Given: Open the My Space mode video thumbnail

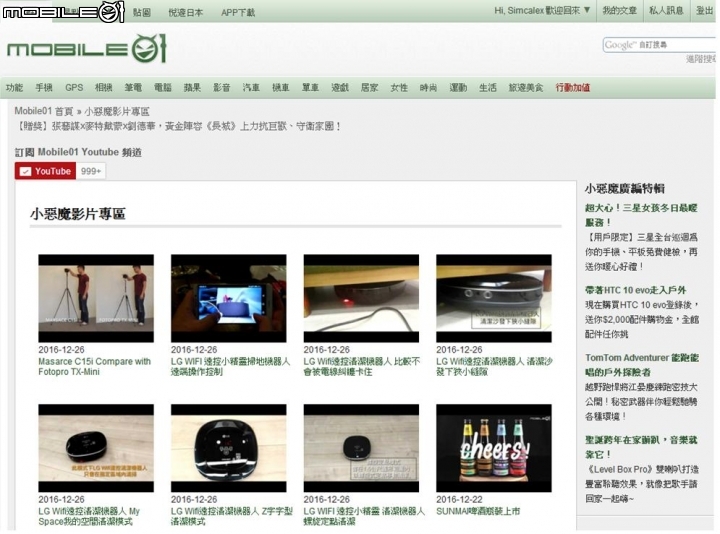Looking at the screenshot, I should (x=96, y=448).
